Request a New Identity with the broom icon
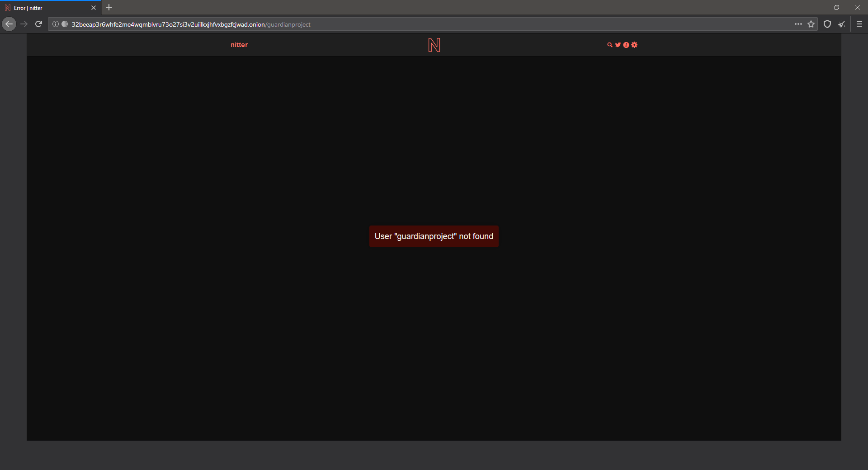This screenshot has width=868, height=470. pos(842,24)
